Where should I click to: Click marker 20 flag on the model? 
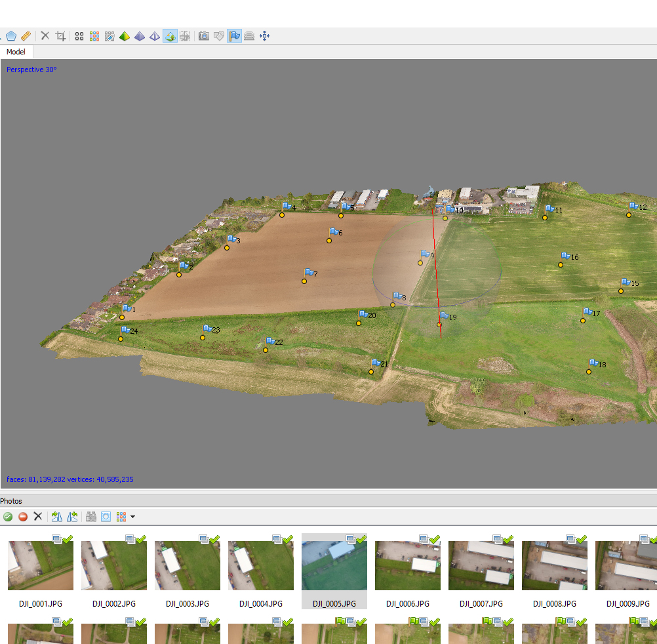coord(363,314)
